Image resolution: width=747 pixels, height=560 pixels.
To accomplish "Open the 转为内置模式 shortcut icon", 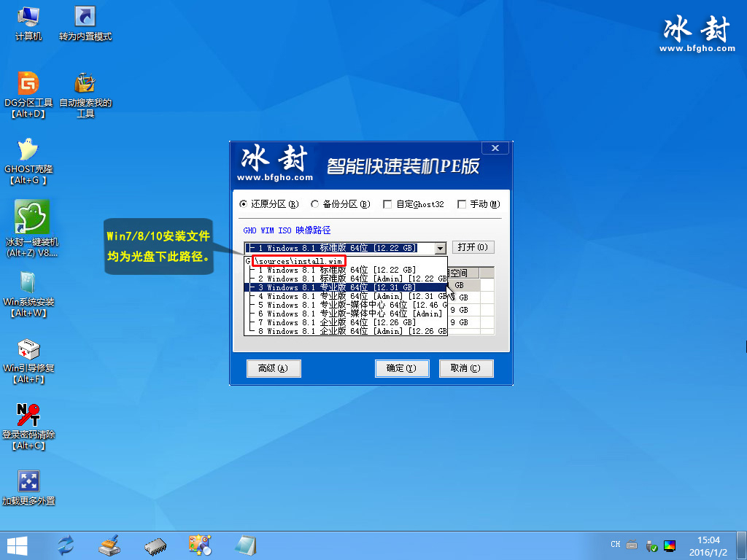I will pos(85,23).
